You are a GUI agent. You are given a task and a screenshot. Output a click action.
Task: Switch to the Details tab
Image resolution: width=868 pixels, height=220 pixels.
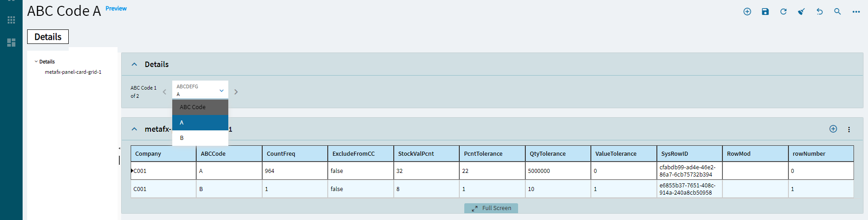click(x=48, y=37)
